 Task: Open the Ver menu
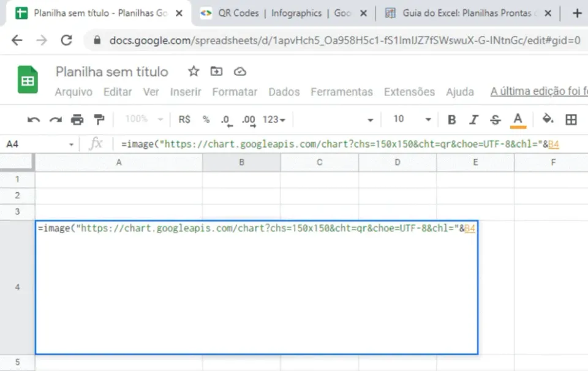coord(151,92)
